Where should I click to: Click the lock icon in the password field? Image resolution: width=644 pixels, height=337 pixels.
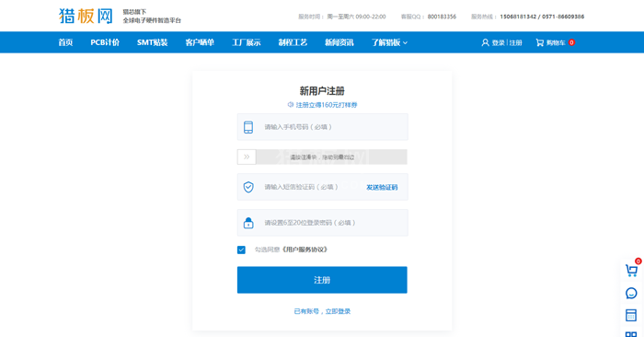click(x=248, y=223)
